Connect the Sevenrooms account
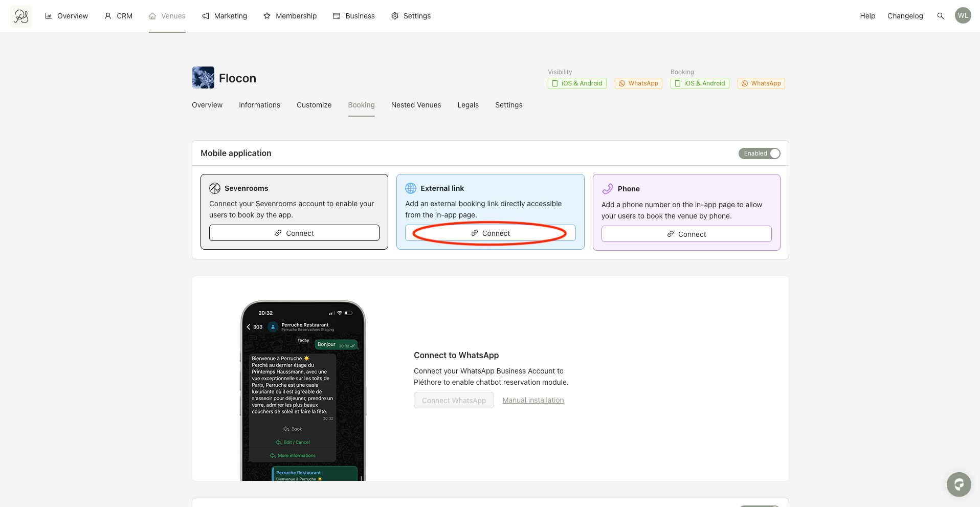 coord(294,233)
